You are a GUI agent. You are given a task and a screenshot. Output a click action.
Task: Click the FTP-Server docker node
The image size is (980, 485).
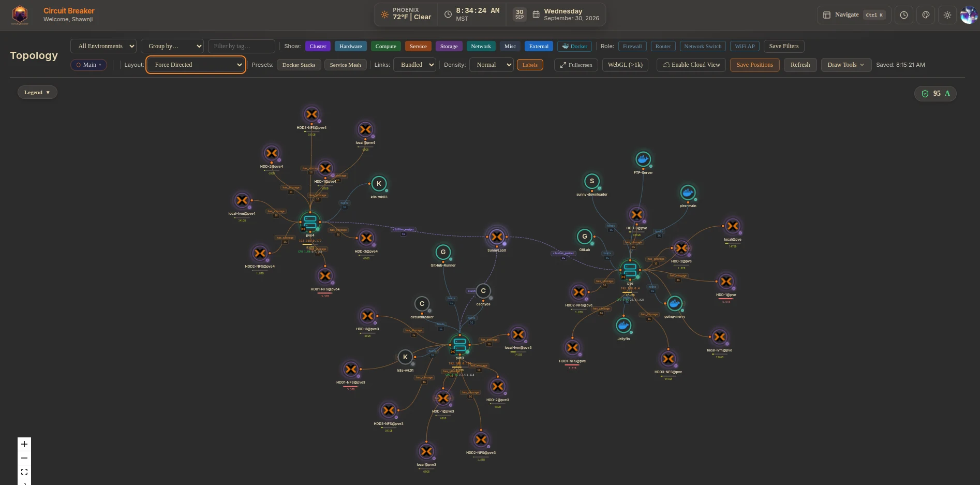pyautogui.click(x=643, y=159)
